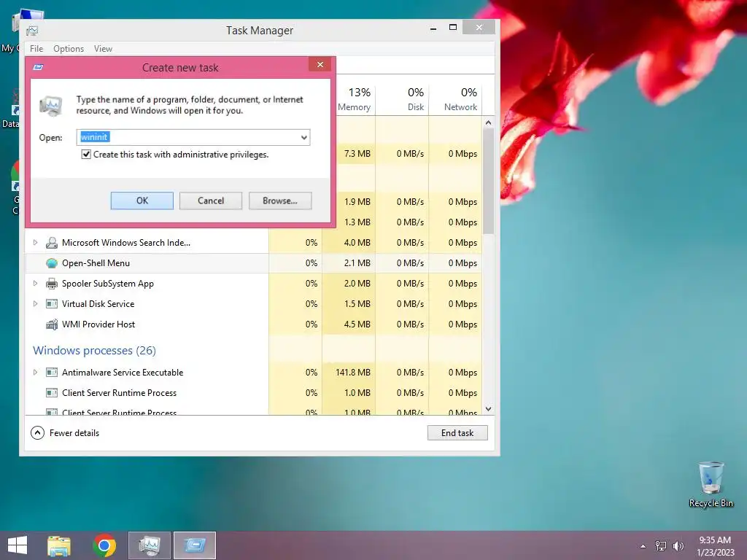The image size is (747, 560).
Task: Click the process list scrollbar thumb
Action: tap(488, 181)
